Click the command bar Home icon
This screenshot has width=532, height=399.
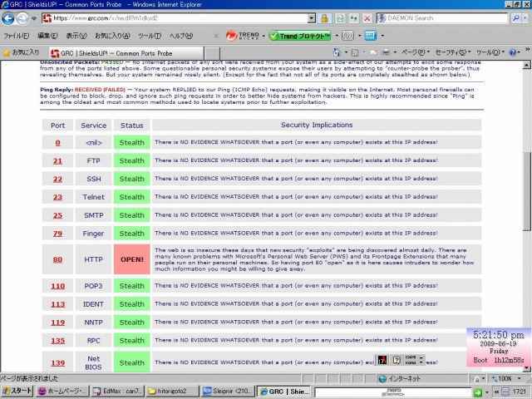click(336, 52)
